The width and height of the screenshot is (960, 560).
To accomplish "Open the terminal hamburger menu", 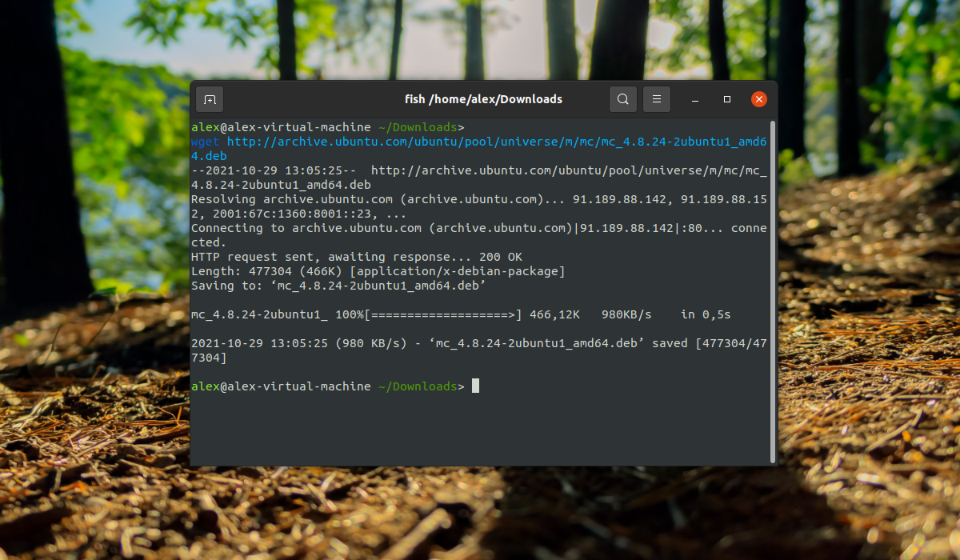I will point(656,99).
